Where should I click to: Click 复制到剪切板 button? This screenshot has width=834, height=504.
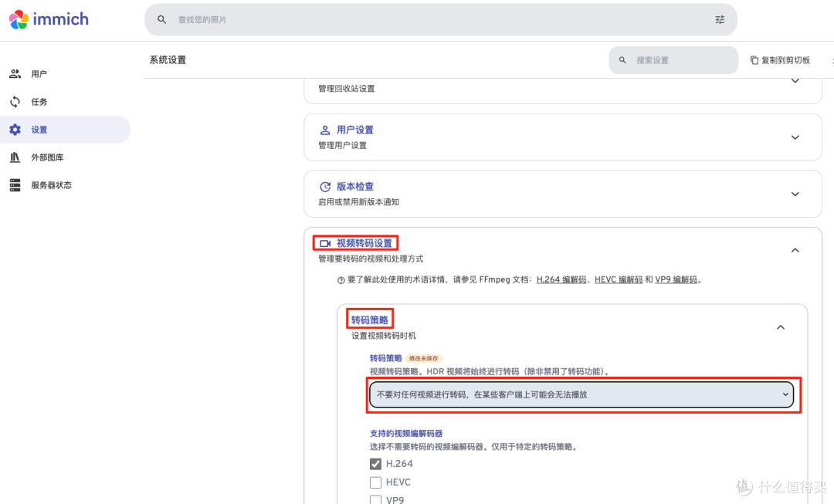coord(780,60)
